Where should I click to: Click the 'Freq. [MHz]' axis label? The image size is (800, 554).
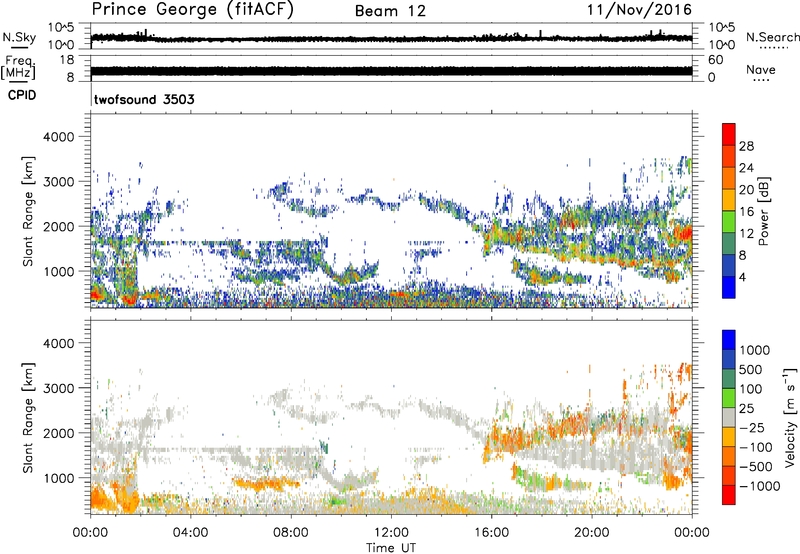[x=18, y=68]
